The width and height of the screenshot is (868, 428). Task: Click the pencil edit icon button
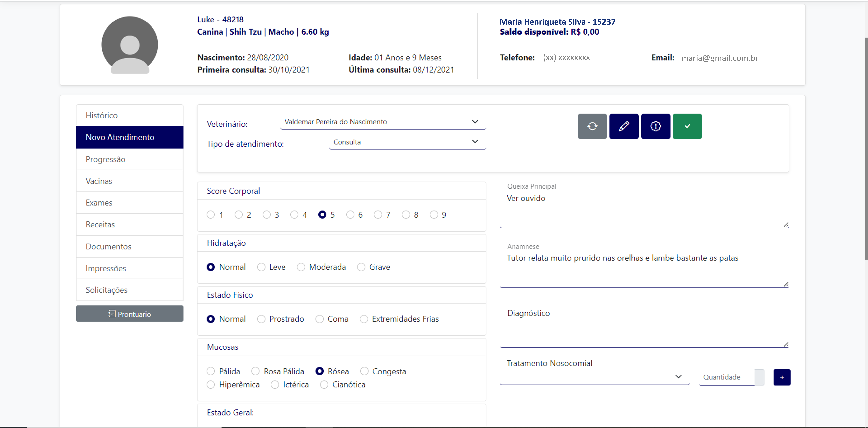(624, 126)
